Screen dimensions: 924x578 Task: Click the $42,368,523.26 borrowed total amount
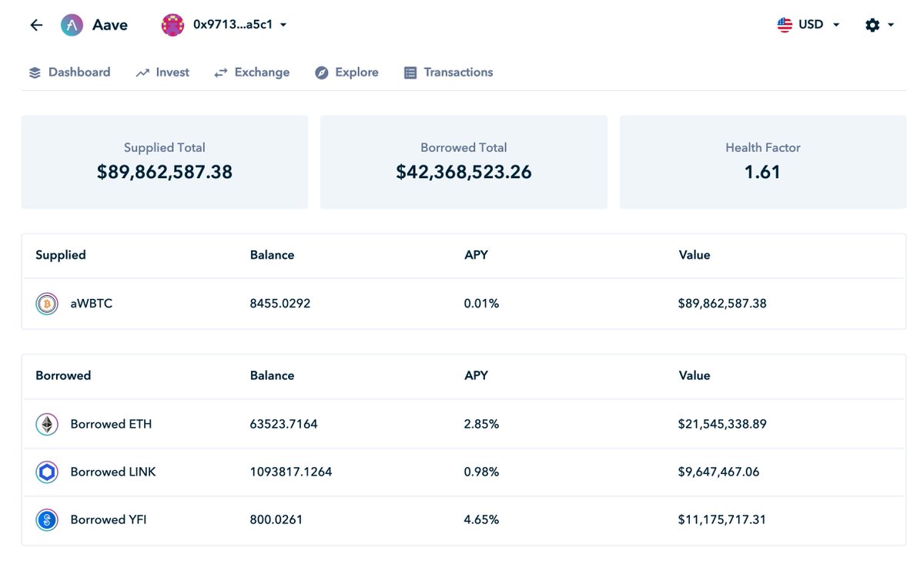(464, 172)
